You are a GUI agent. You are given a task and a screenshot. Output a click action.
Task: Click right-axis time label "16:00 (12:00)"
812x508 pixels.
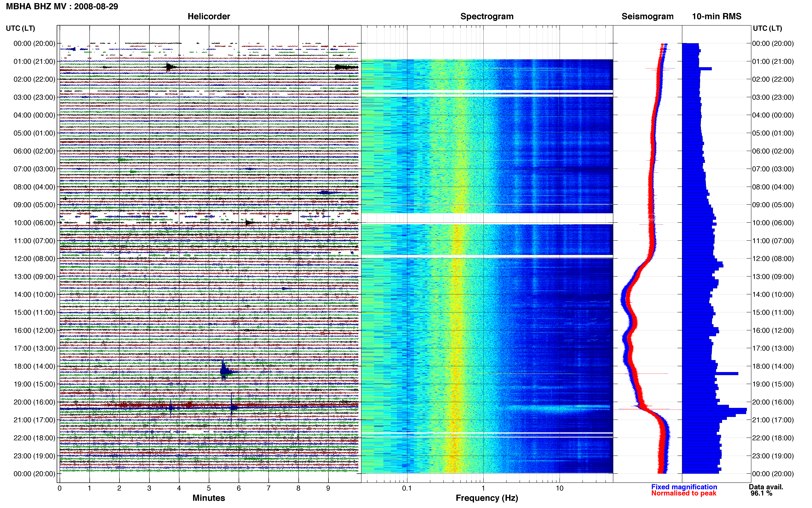pos(773,331)
